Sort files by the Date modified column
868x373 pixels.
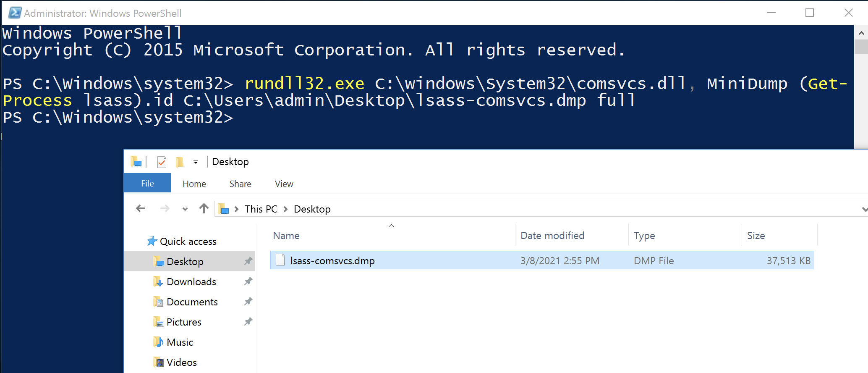pyautogui.click(x=552, y=236)
